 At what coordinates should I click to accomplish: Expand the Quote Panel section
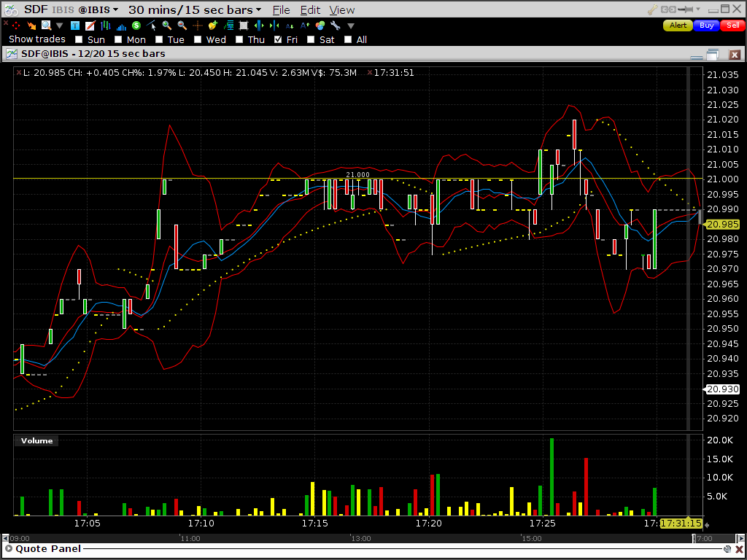click(x=8, y=549)
